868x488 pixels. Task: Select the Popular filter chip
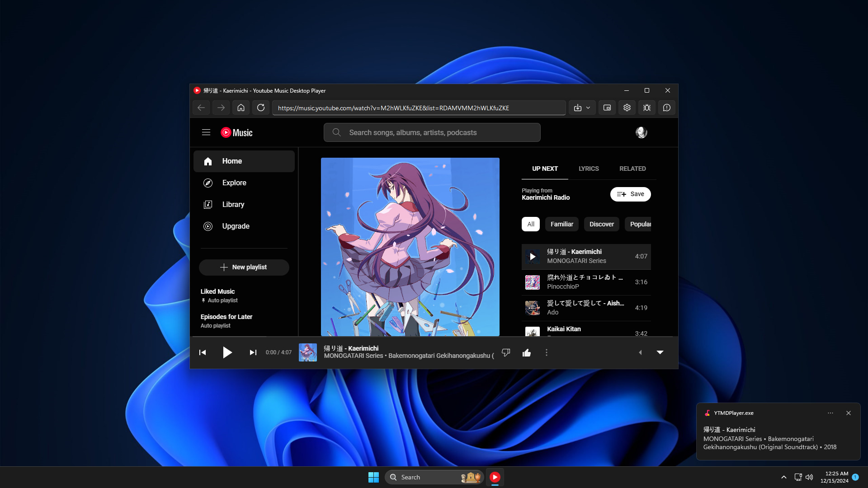coord(638,224)
